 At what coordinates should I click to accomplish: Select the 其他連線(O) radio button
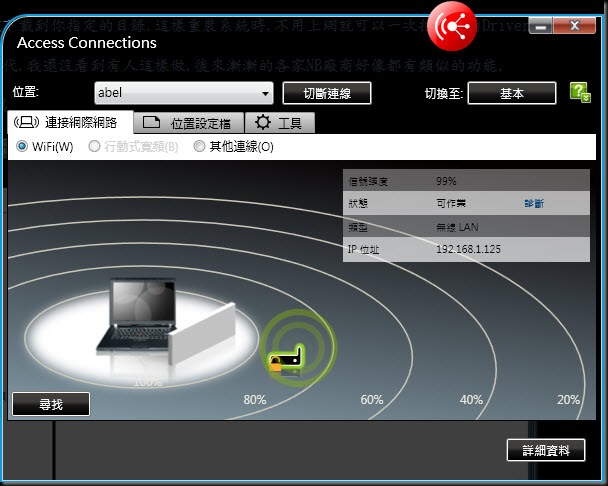(199, 146)
